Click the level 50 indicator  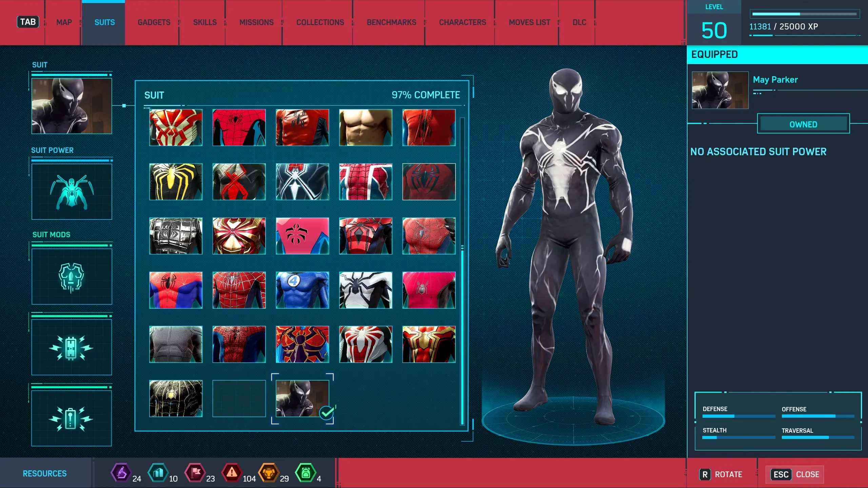[x=714, y=30]
